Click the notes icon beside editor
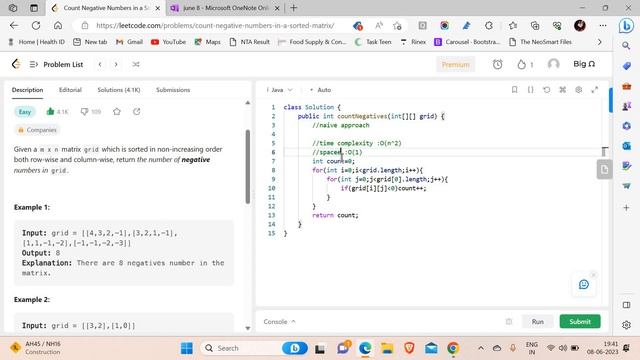 pyautogui.click(x=604, y=169)
